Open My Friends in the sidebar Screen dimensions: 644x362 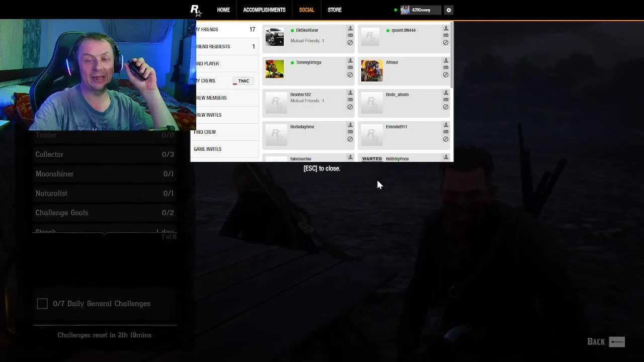click(x=225, y=30)
